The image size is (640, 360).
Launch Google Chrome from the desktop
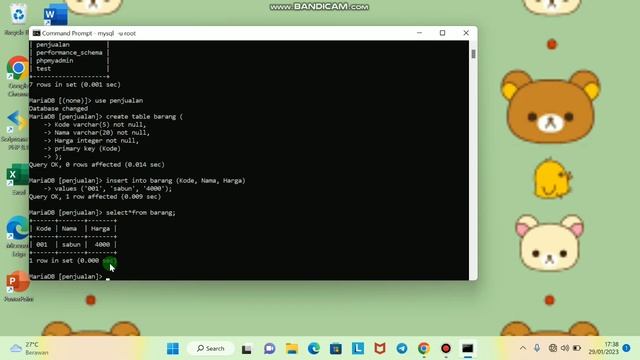pyautogui.click(x=18, y=77)
